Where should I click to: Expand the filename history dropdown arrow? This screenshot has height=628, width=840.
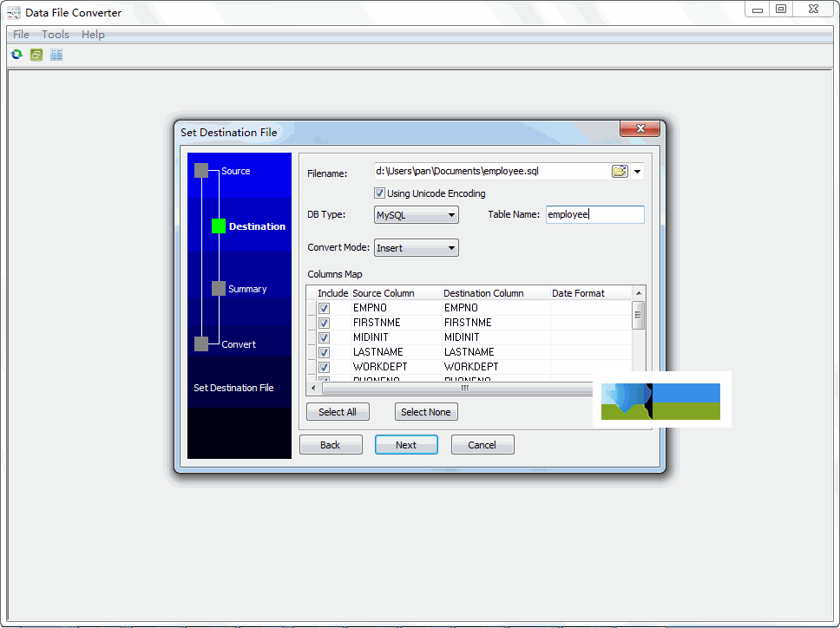[638, 172]
